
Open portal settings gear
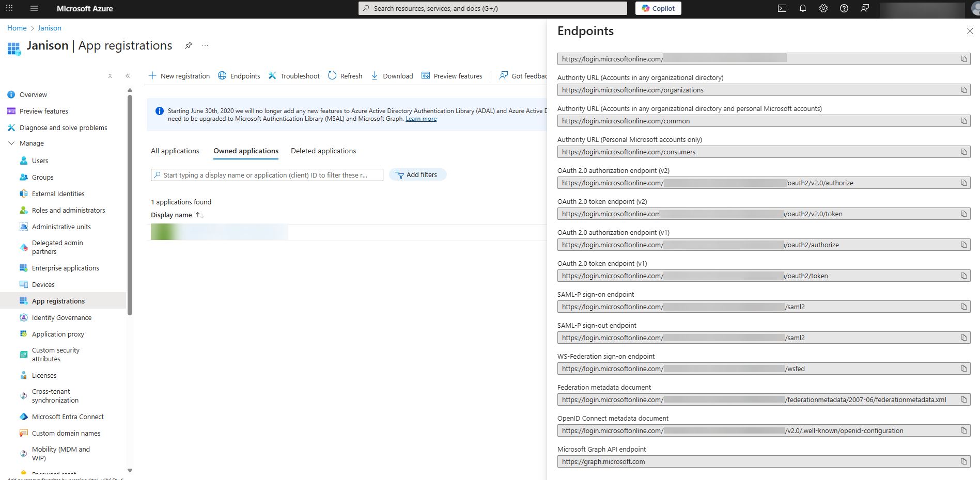click(823, 8)
